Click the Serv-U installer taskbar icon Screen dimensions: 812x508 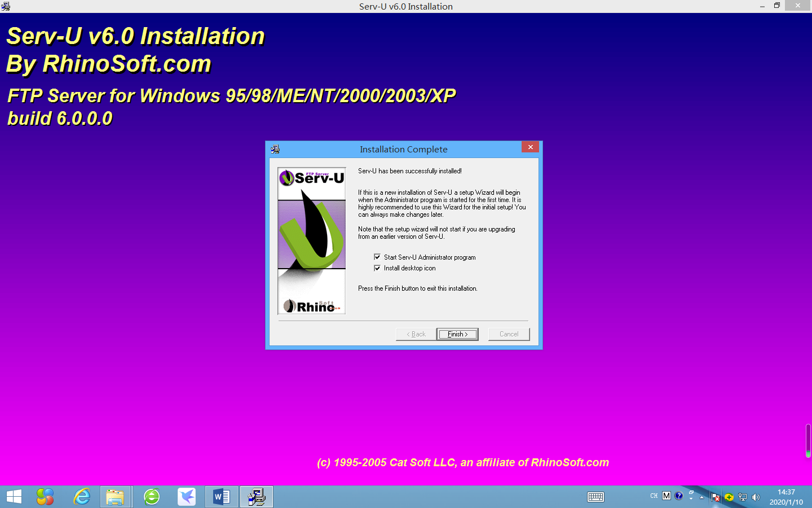click(x=257, y=497)
